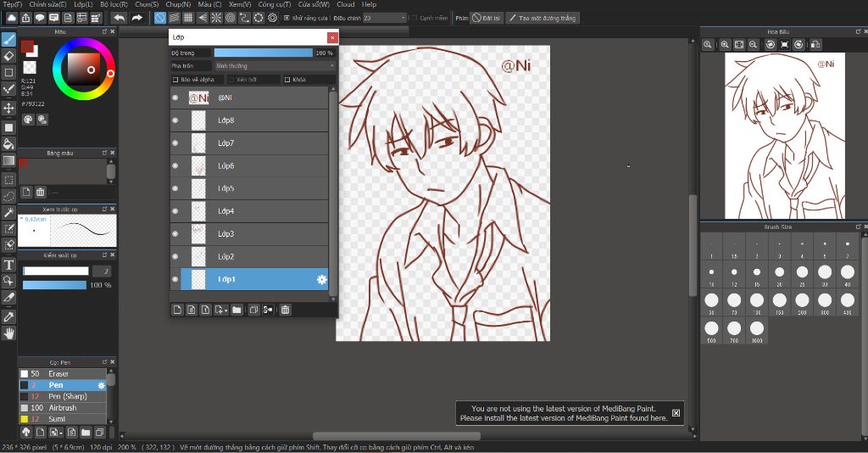Zoom in using the navigator magnifier plus icon
The width and height of the screenshot is (868, 453).
point(725,44)
